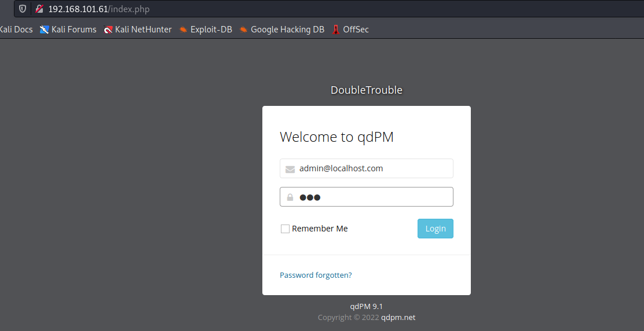Click the lock icon in password field
Viewport: 644px width, 331px height.
(x=290, y=197)
